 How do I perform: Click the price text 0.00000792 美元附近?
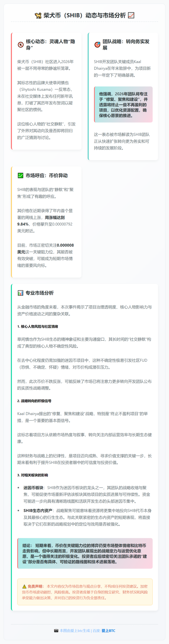pyautogui.click(x=45, y=227)
